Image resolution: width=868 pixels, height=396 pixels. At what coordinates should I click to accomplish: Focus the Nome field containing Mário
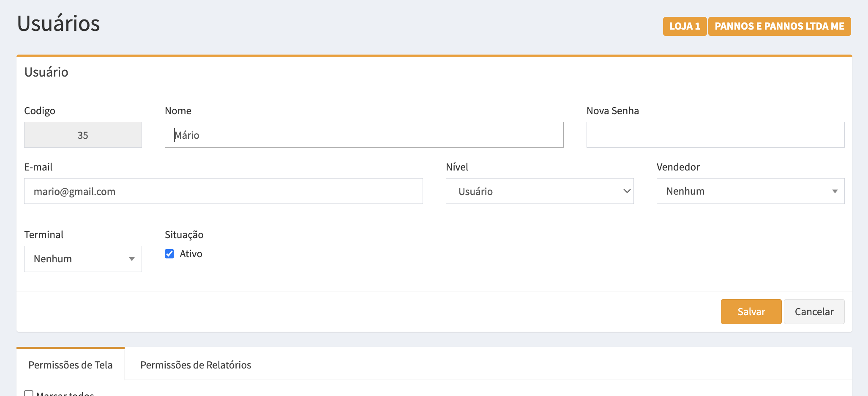point(363,135)
